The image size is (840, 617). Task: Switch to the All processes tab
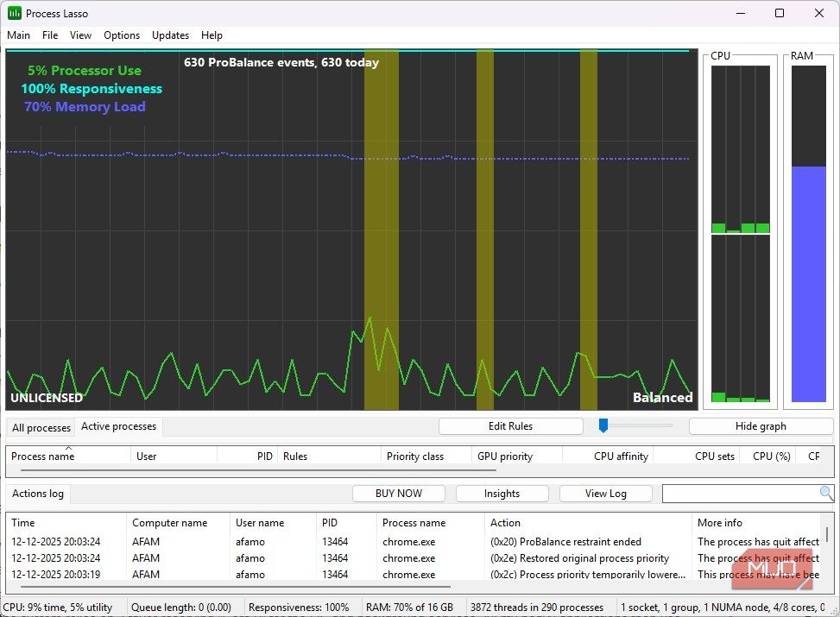coord(41,427)
